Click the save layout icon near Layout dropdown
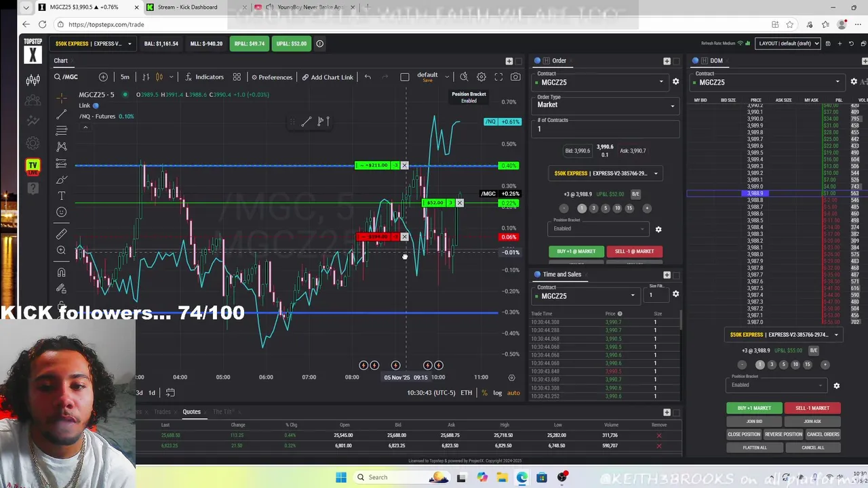This screenshot has height=488, width=868. tap(827, 43)
